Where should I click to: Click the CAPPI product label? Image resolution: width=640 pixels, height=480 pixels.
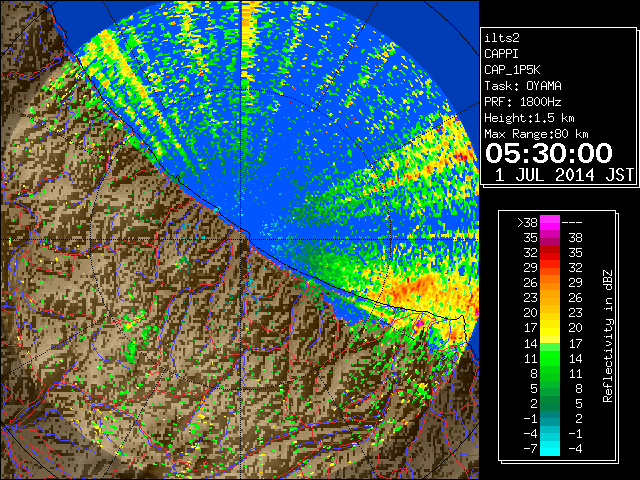(x=501, y=54)
